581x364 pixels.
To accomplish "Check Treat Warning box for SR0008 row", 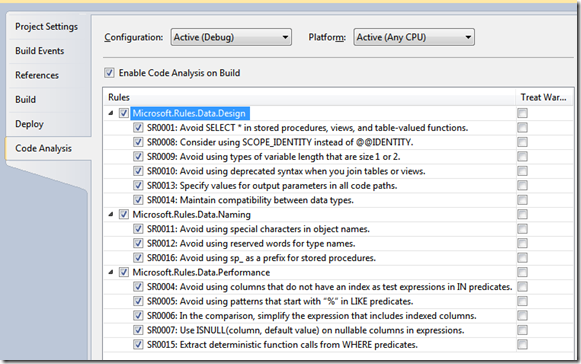I will 522,142.
